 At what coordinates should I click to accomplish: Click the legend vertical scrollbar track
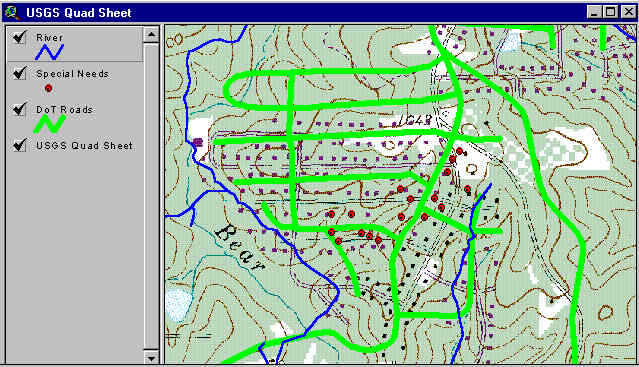point(151,196)
